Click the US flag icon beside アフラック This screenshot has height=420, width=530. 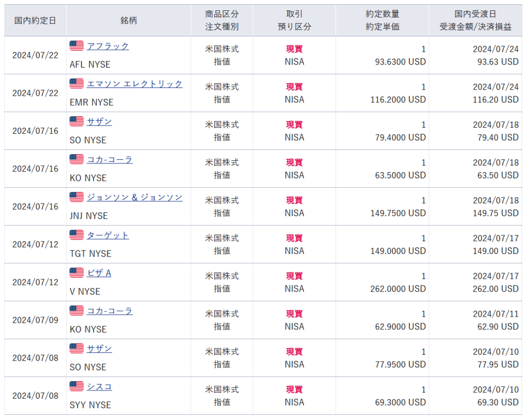pyautogui.click(x=77, y=46)
